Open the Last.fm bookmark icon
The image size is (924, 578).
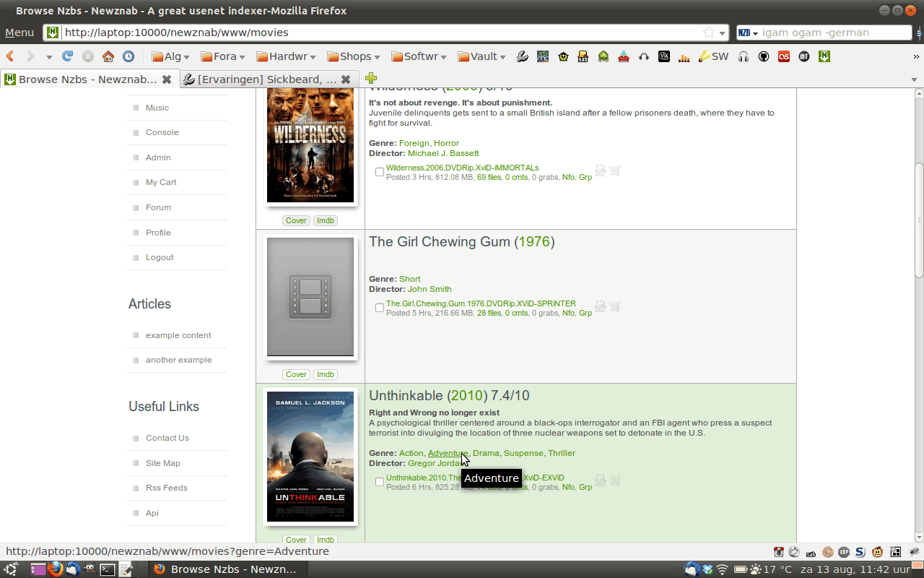784,56
